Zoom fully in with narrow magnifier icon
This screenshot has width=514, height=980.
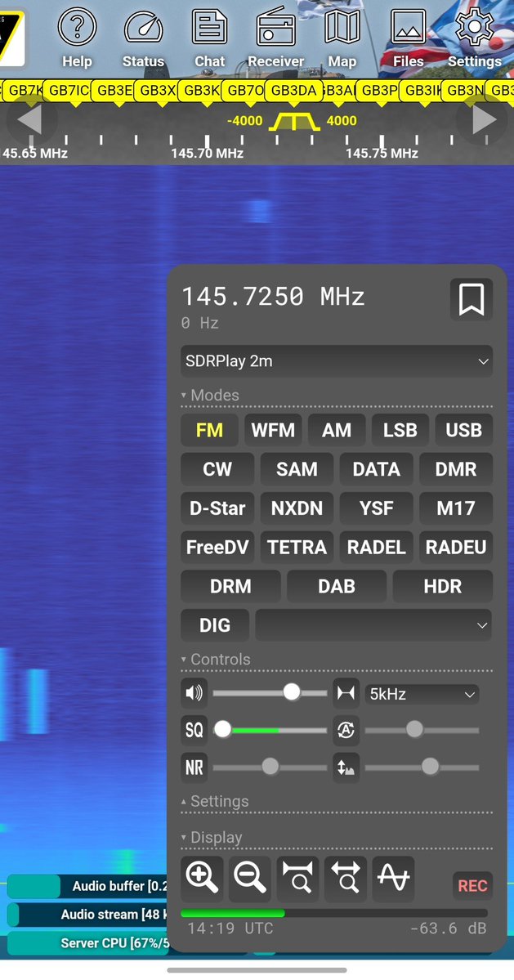tap(297, 878)
